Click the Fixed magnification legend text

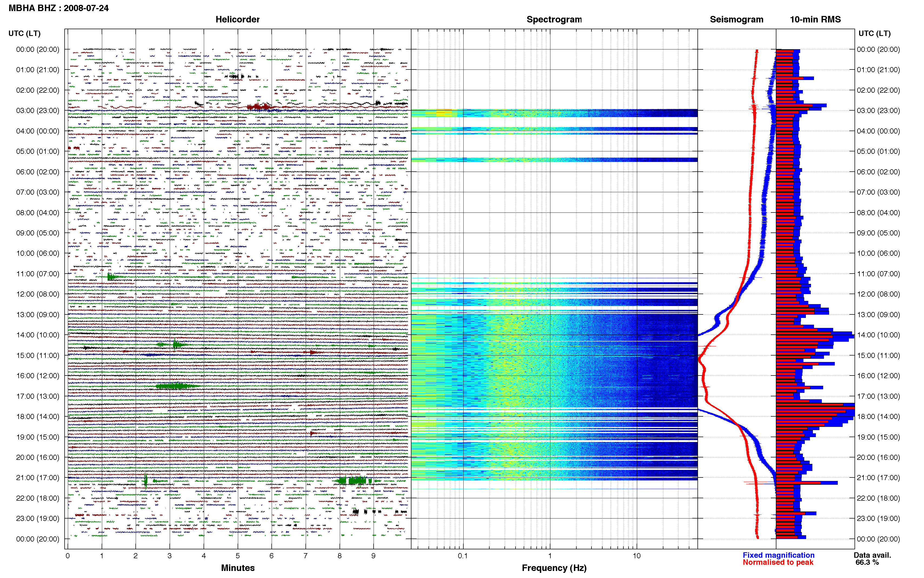(778, 555)
